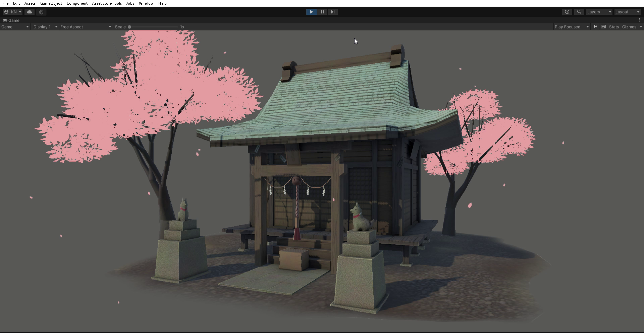Expand the Layout dropdown

coord(627,12)
